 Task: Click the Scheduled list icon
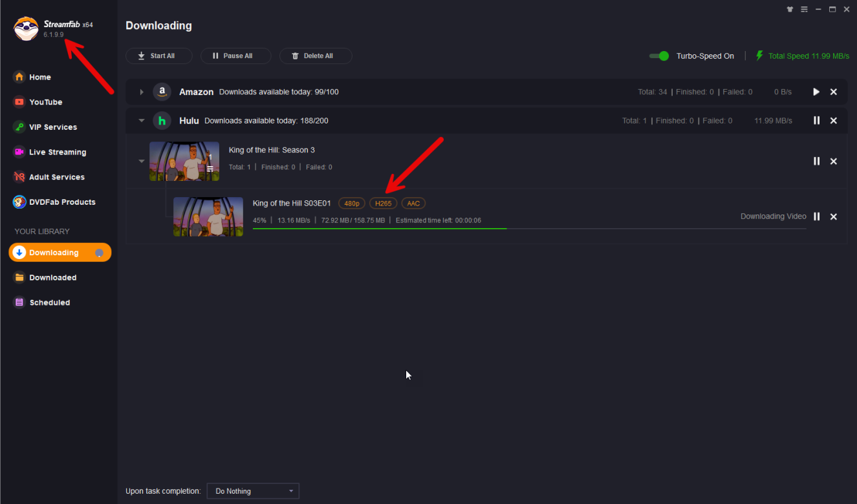tap(19, 302)
